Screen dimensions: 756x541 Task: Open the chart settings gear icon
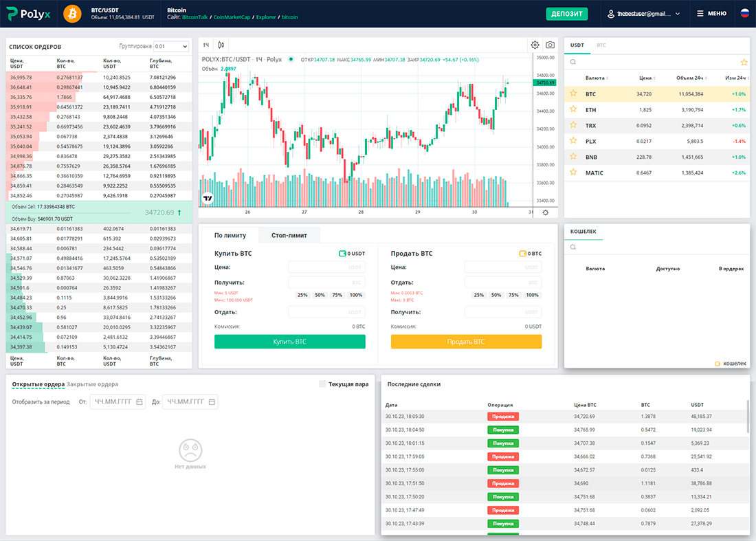[x=535, y=44]
